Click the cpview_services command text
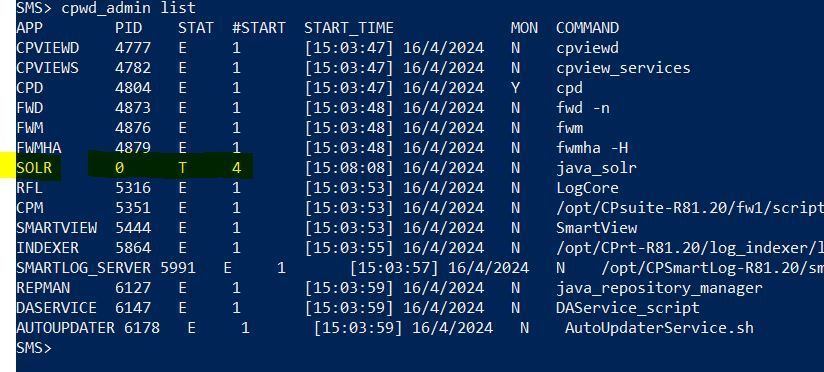This screenshot has height=372, width=824. (623, 68)
